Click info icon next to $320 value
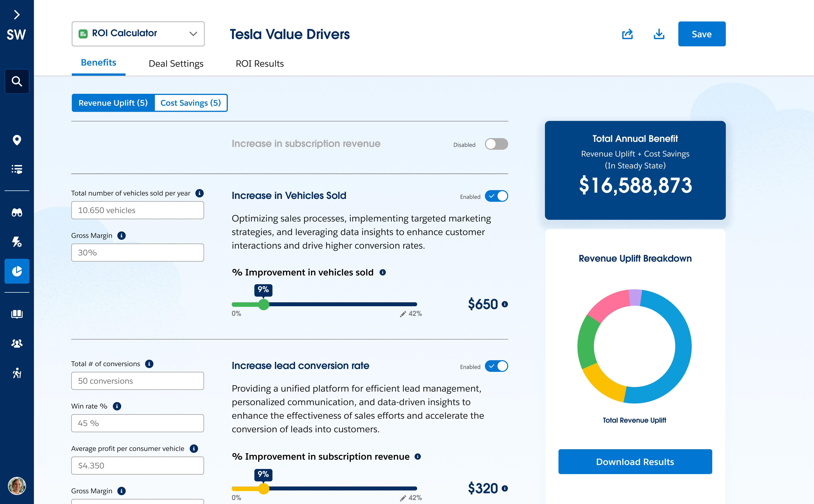 click(505, 488)
